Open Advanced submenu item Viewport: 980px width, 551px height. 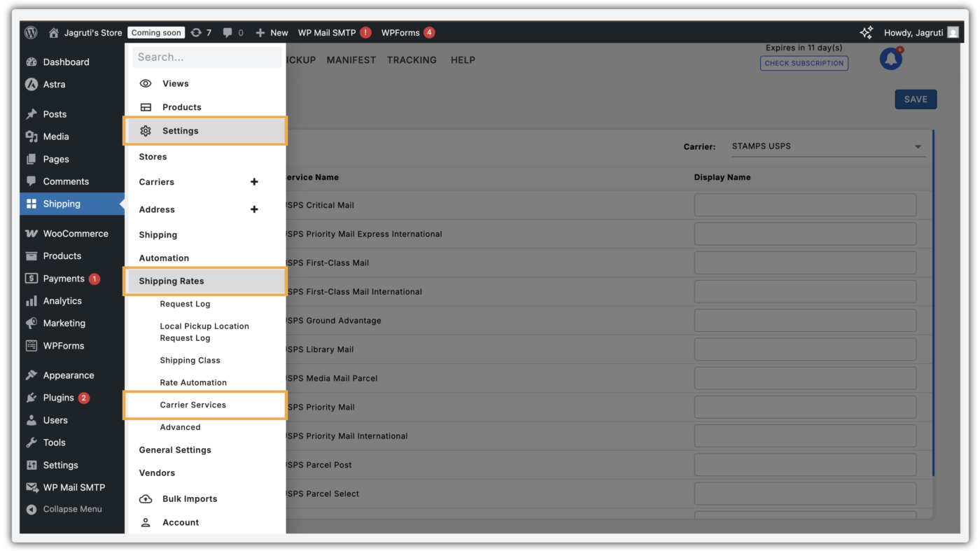[180, 427]
